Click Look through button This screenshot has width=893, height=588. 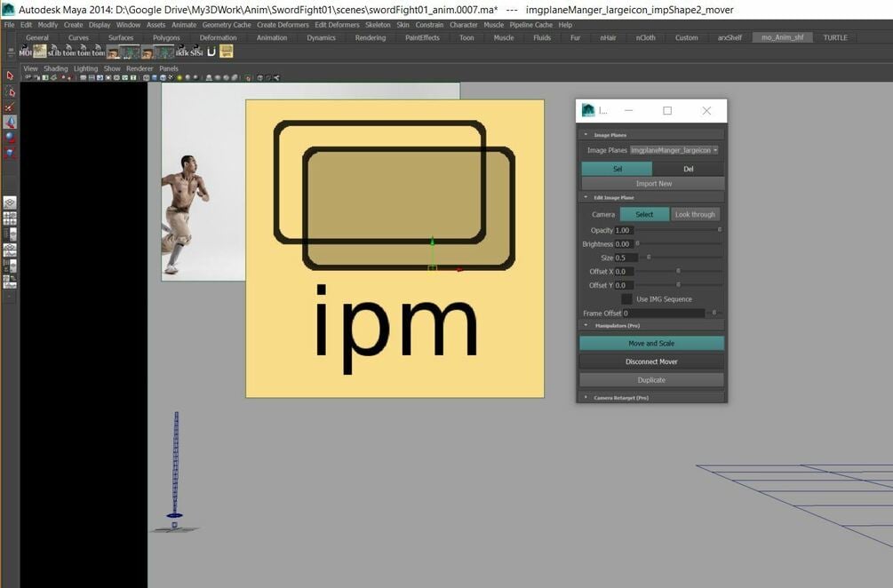click(x=695, y=214)
